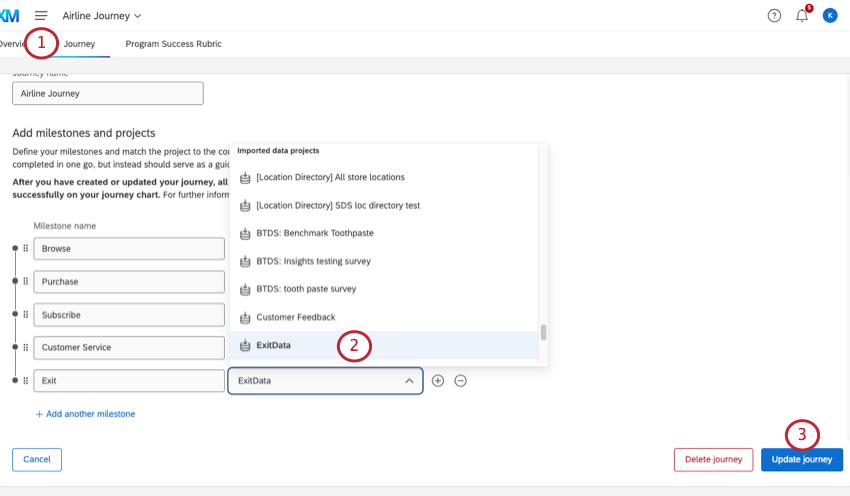Screen dimensions: 850x496
Task: Click the Add milestones and projects heading
Action: point(84,133)
